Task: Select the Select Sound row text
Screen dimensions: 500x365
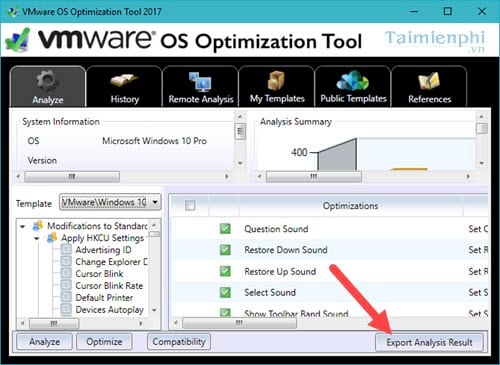Action: pos(270,293)
